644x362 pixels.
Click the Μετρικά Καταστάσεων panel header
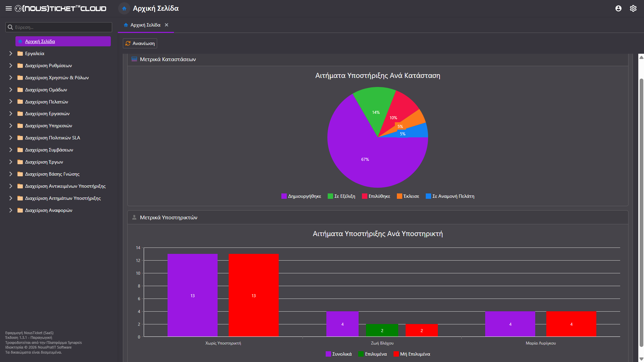(x=378, y=59)
